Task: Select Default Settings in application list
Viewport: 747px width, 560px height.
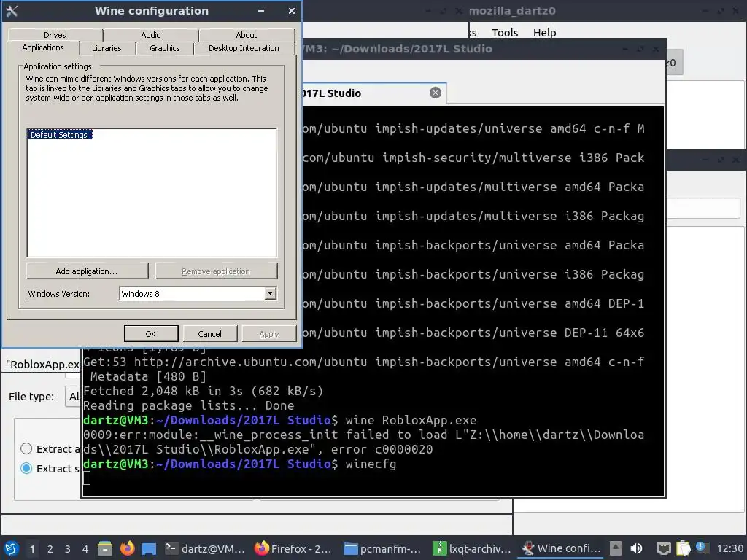Action: point(59,135)
